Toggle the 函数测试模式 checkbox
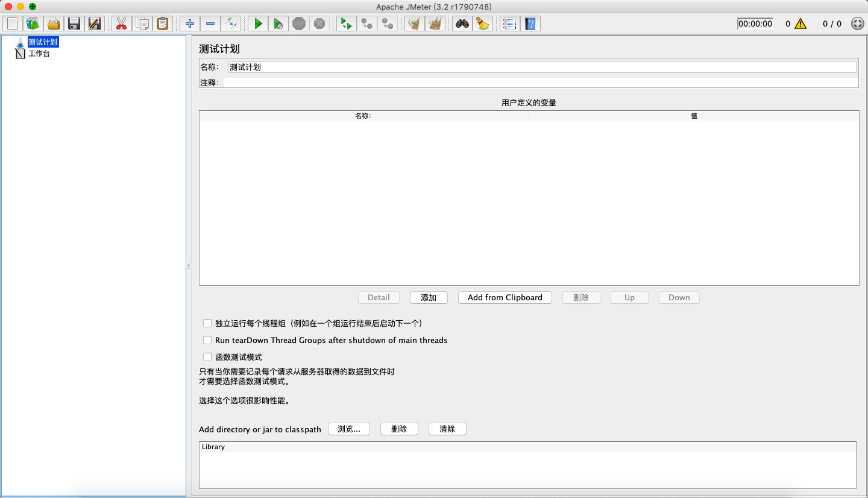868x498 pixels. point(207,357)
